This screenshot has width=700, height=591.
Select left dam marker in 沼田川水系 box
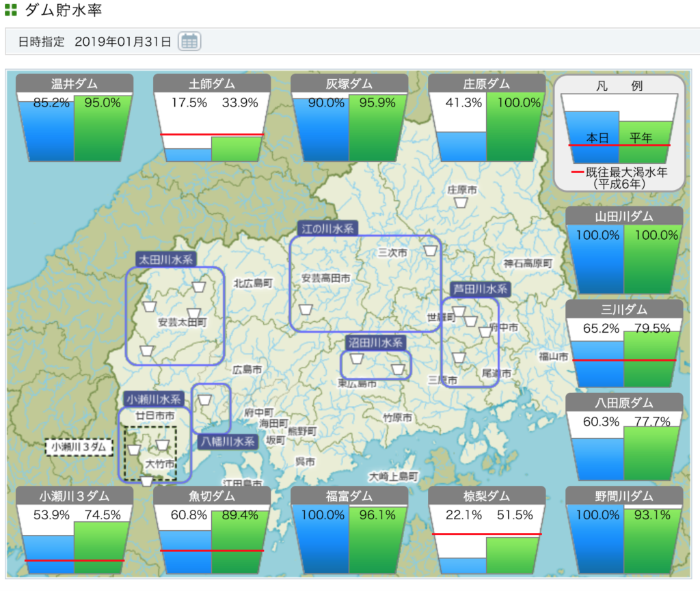[x=356, y=359]
